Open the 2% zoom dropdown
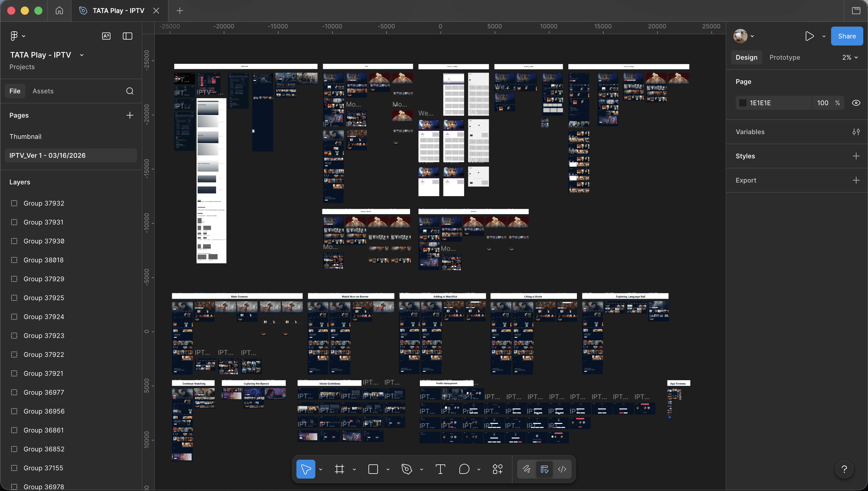 [850, 57]
